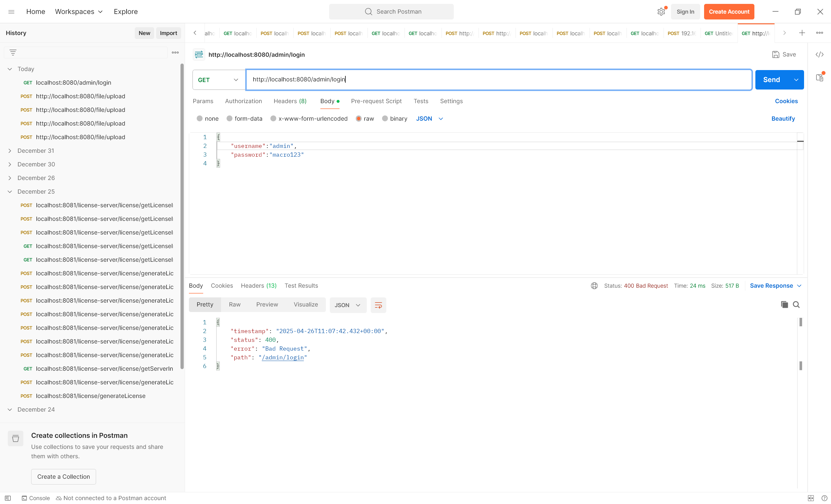
Task: Click Create a Collection button
Action: click(x=63, y=477)
